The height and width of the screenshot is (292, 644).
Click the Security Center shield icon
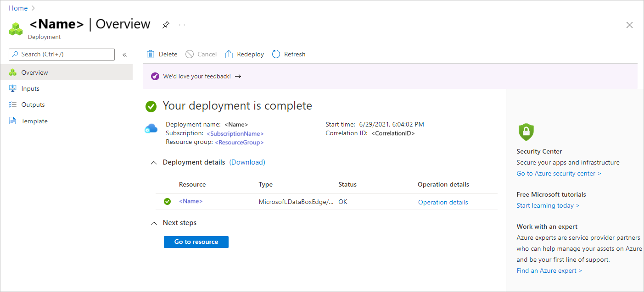coord(526,132)
